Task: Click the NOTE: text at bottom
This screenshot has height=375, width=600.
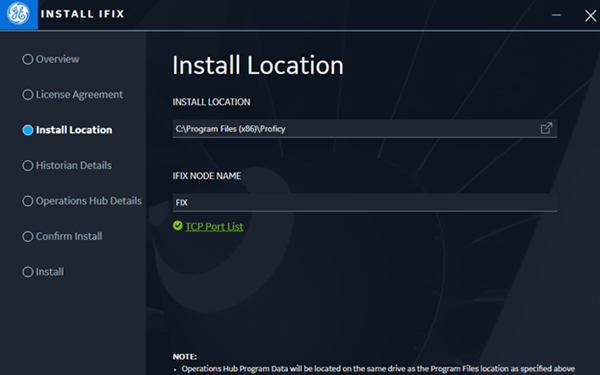Action: pyautogui.click(x=185, y=357)
